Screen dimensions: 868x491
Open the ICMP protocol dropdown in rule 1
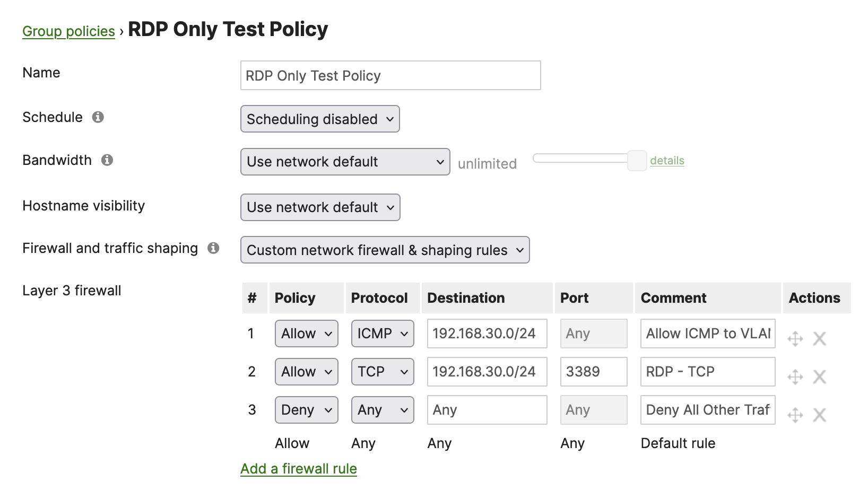click(382, 334)
